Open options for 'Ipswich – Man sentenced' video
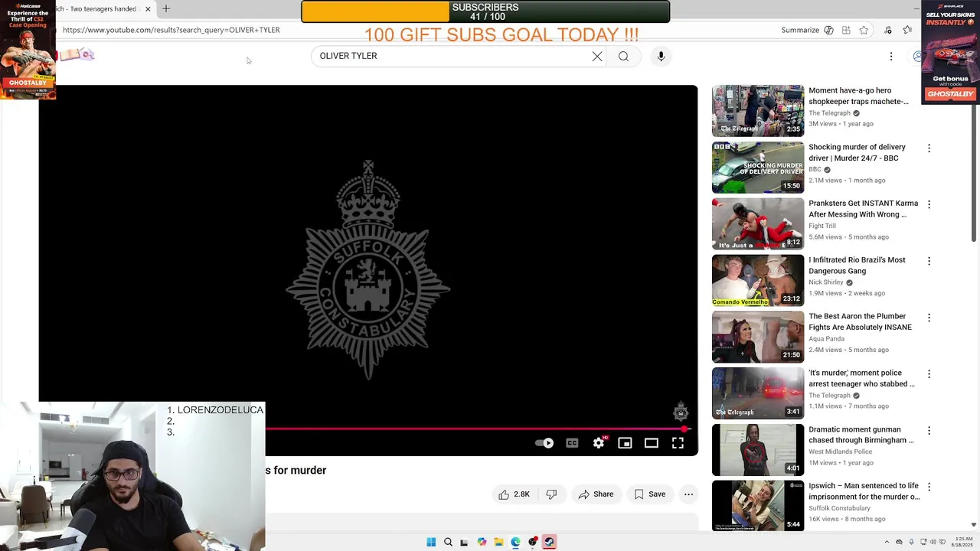 click(x=929, y=487)
